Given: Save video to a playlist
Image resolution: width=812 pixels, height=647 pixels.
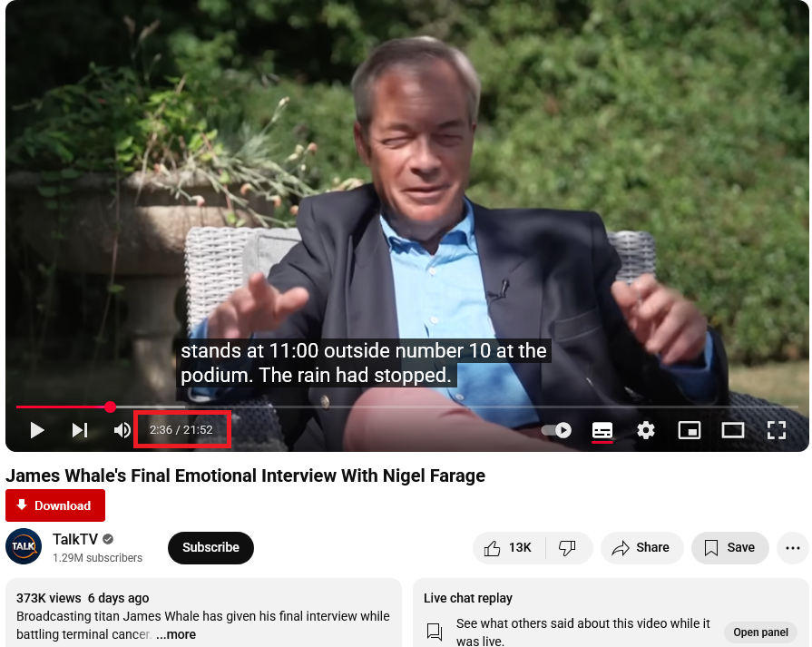Looking at the screenshot, I should (x=729, y=547).
